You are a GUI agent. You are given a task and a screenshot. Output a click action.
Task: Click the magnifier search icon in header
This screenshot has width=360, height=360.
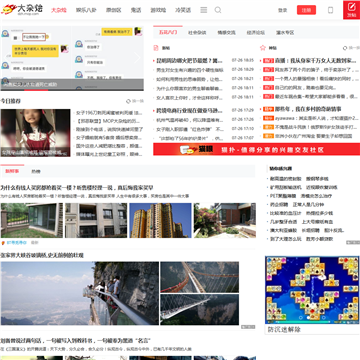click(x=218, y=10)
